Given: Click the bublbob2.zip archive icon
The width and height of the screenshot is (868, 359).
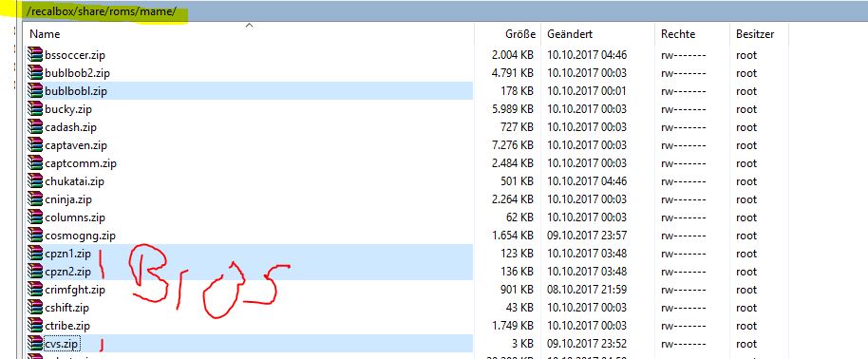Looking at the screenshot, I should click(35, 72).
